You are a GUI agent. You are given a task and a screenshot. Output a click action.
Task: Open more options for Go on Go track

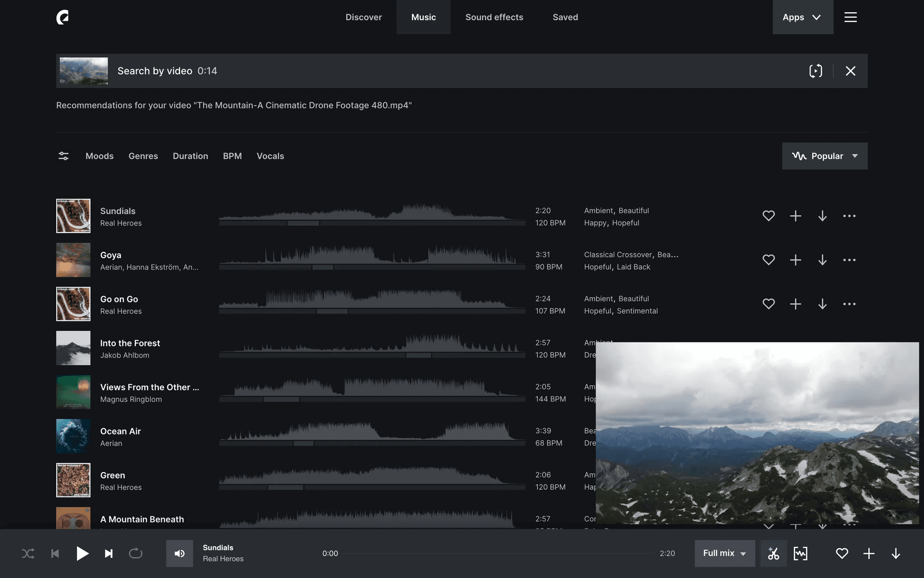click(x=849, y=304)
